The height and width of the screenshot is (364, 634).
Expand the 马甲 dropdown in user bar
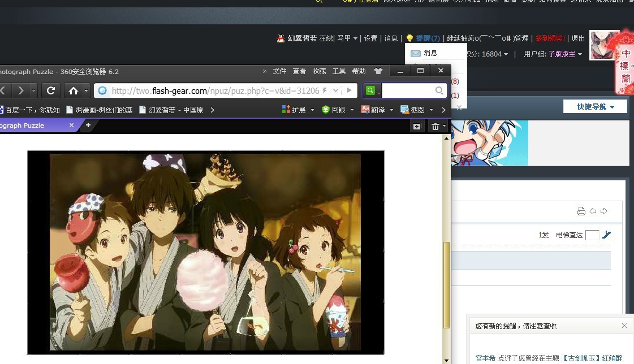point(347,38)
